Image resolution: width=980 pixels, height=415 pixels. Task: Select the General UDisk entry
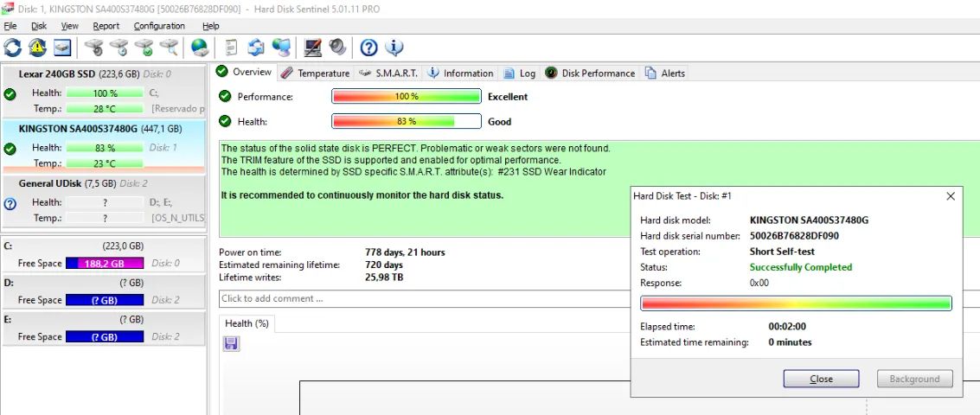click(104, 201)
